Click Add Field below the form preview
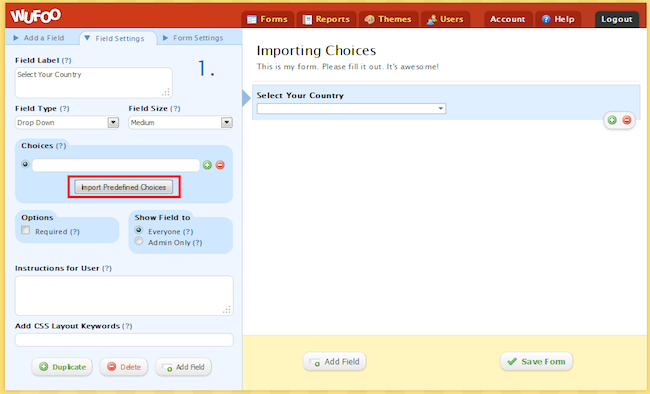The image size is (650, 394). (x=335, y=361)
